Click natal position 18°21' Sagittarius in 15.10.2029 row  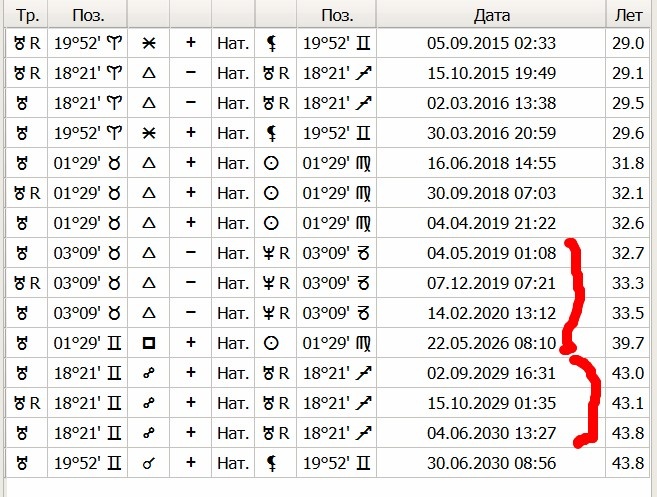click(337, 403)
